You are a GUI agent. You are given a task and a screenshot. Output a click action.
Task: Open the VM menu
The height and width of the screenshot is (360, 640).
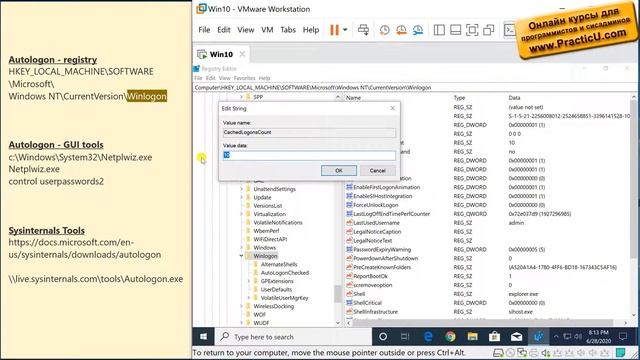tap(267, 30)
